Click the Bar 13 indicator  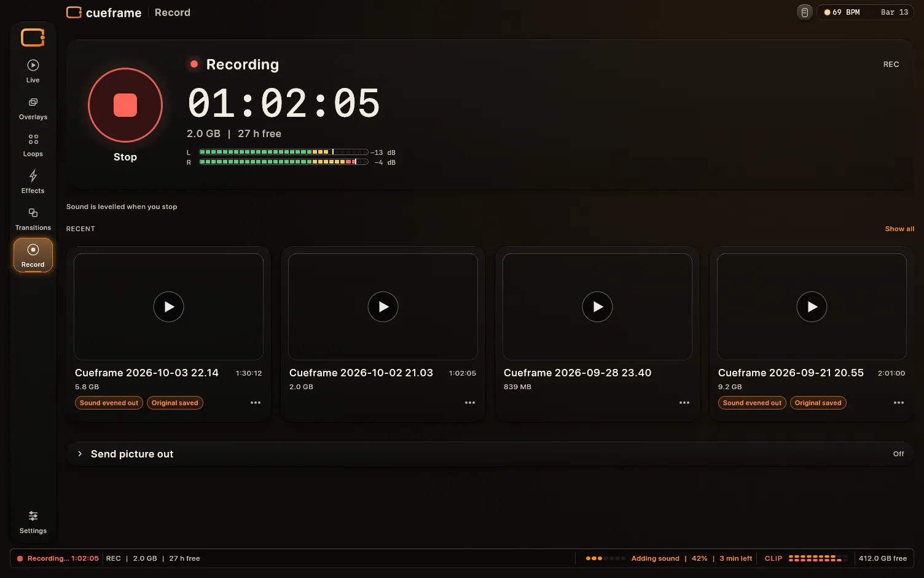coord(895,12)
